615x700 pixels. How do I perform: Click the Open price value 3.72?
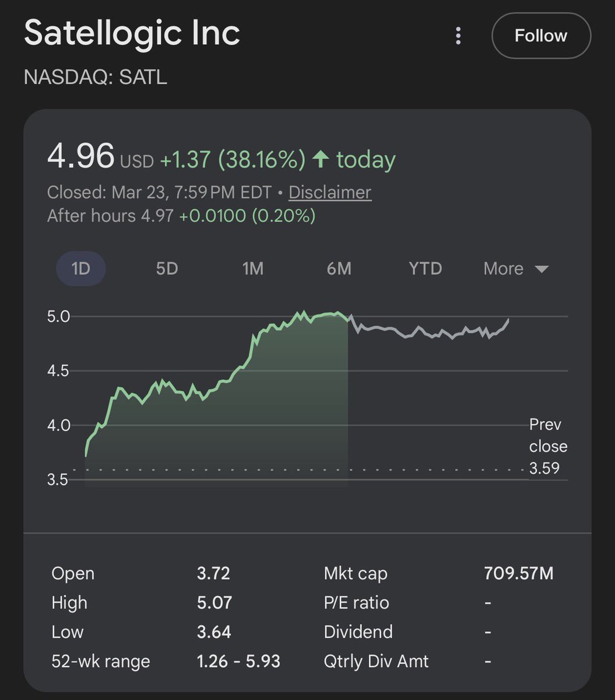click(x=213, y=573)
